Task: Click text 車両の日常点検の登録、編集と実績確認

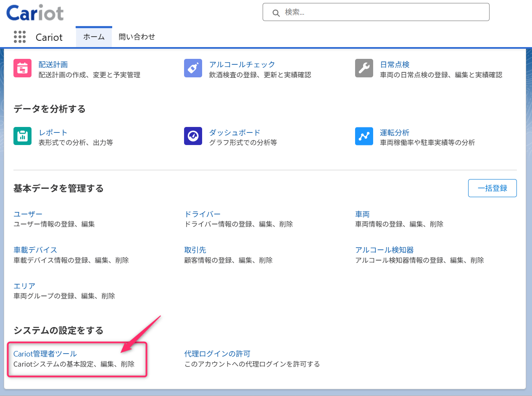Action: click(x=441, y=75)
